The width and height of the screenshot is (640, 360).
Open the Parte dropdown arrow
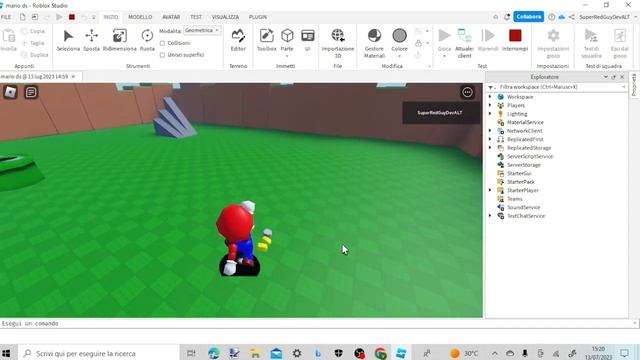click(287, 56)
